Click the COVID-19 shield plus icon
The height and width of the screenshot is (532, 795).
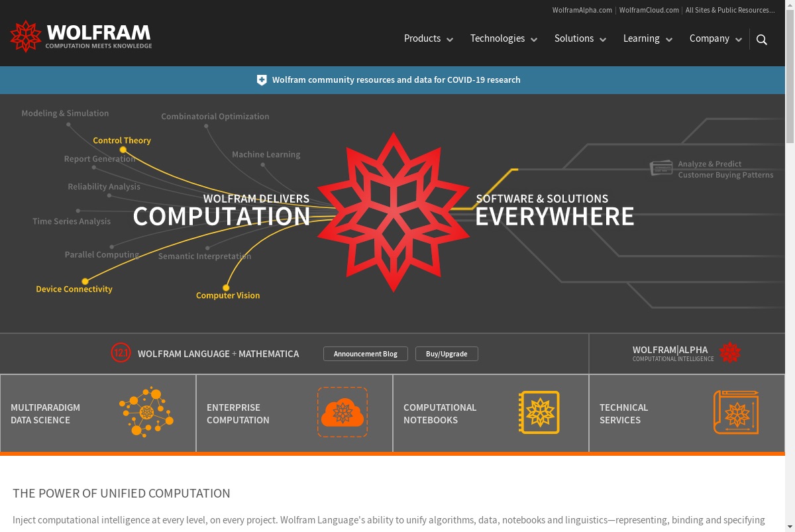(262, 80)
